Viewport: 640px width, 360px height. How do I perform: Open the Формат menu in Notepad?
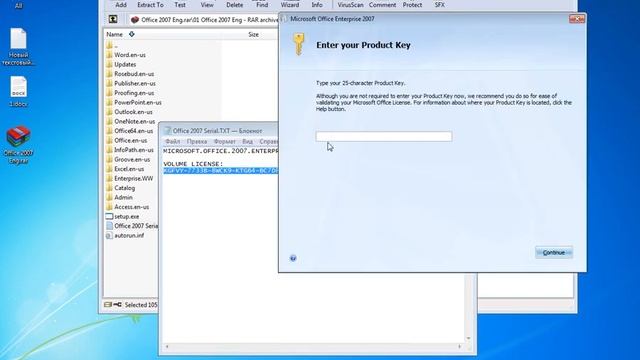click(x=224, y=141)
